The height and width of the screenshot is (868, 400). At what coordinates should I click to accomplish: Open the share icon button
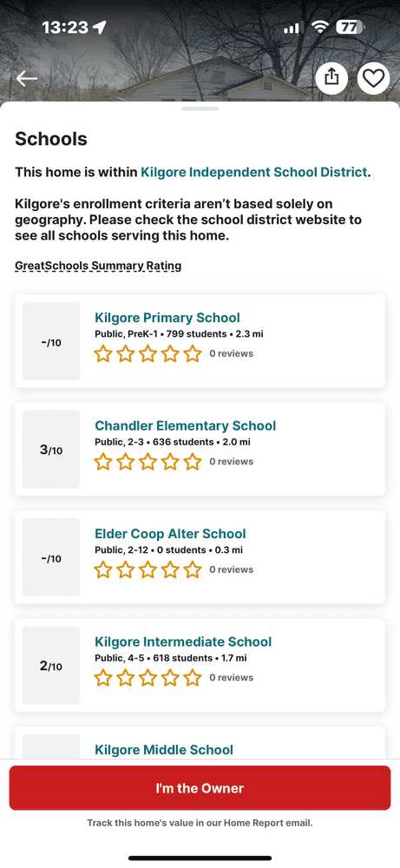(x=331, y=79)
